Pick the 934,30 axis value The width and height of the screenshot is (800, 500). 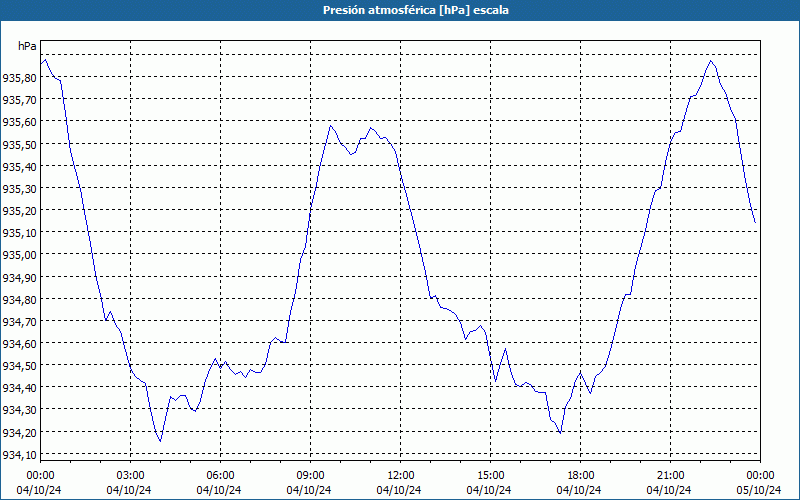click(20, 410)
